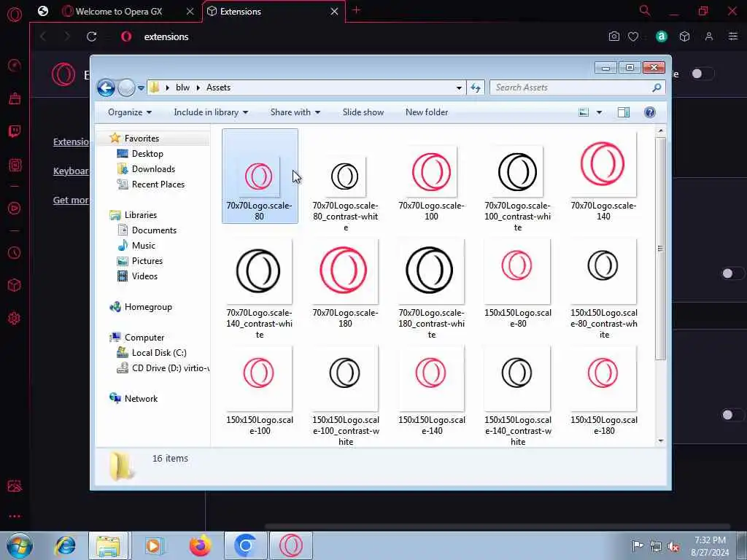747x560 pixels.
Task: Click New folder in Explorer toolbar
Action: pos(427,112)
